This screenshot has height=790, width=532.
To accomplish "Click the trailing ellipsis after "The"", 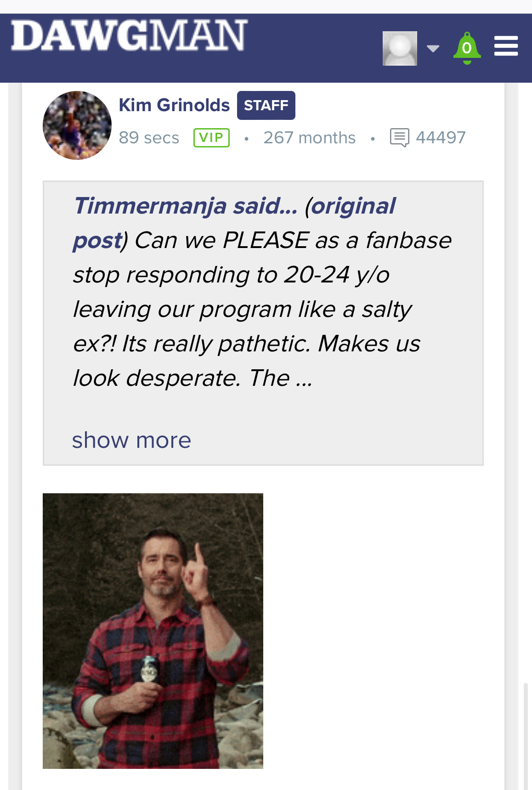I will point(304,379).
